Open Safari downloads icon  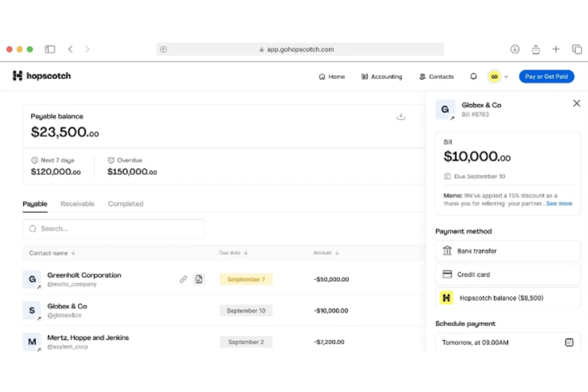pyautogui.click(x=514, y=49)
